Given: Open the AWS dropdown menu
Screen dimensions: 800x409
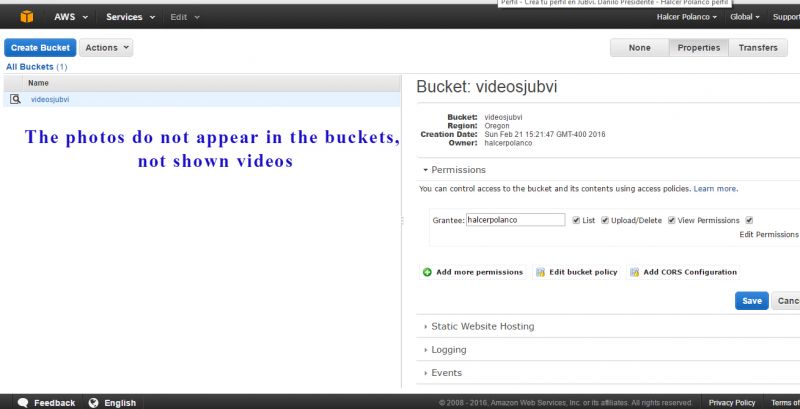Looking at the screenshot, I should [71, 17].
